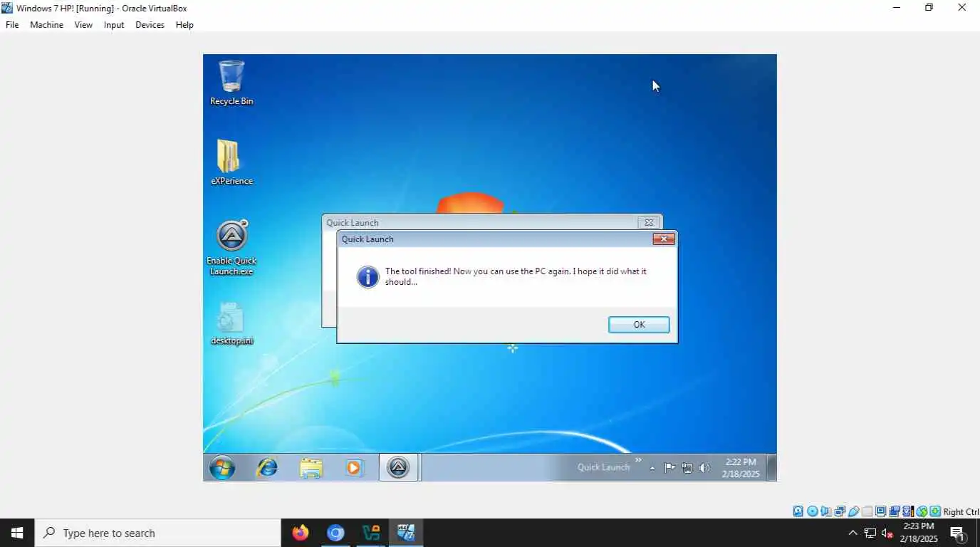
Task: Click the Quick Launch toolbar label
Action: click(x=603, y=467)
